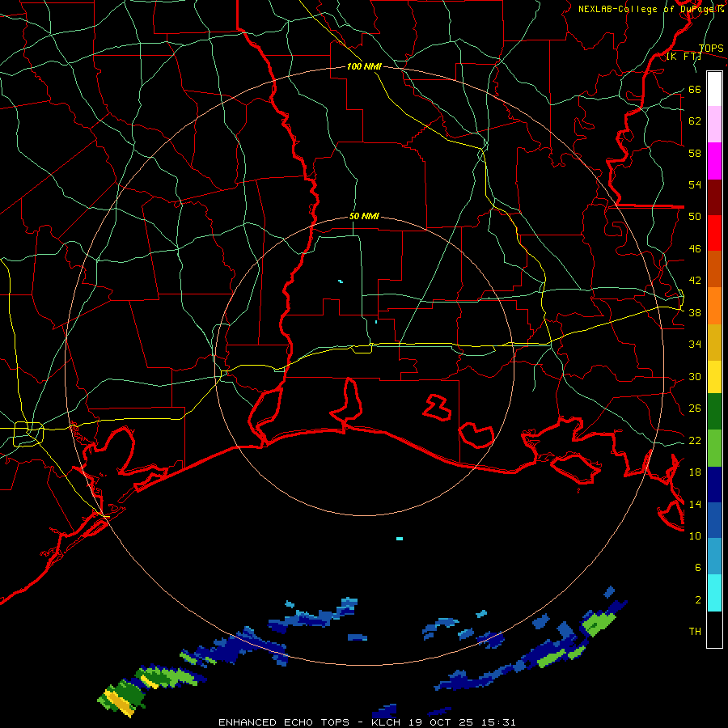
Task: Pick the light orange legend swatch
Action: pyautogui.click(x=714, y=306)
